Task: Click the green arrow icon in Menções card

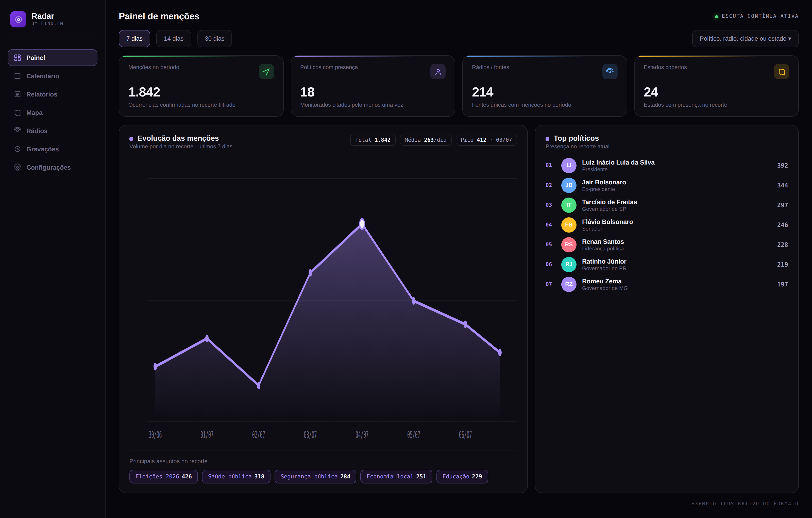Action: click(266, 72)
